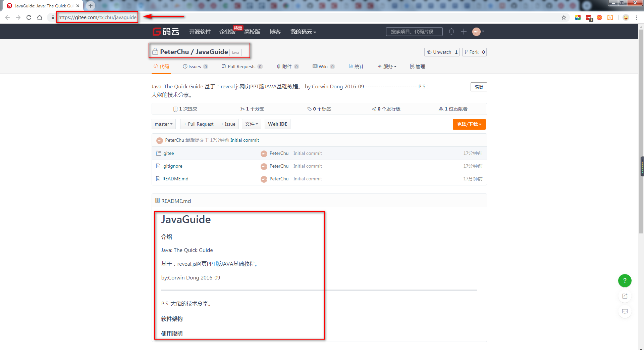The width and height of the screenshot is (644, 350).
Task: Switch to the Pull Requests tab
Action: [242, 67]
